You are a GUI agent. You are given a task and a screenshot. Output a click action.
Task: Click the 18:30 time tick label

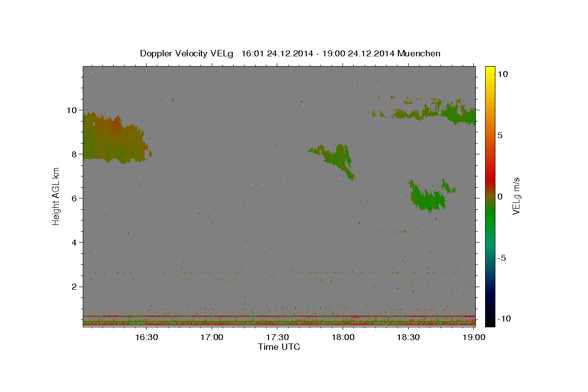pyautogui.click(x=408, y=337)
